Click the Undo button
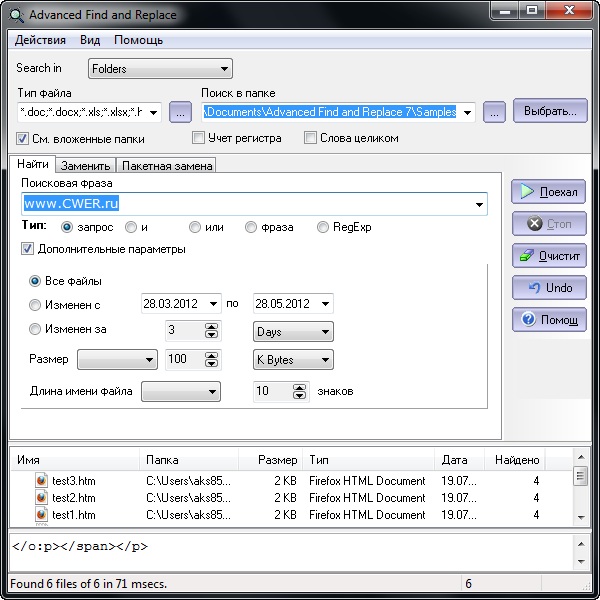This screenshot has width=600, height=600. [x=548, y=287]
